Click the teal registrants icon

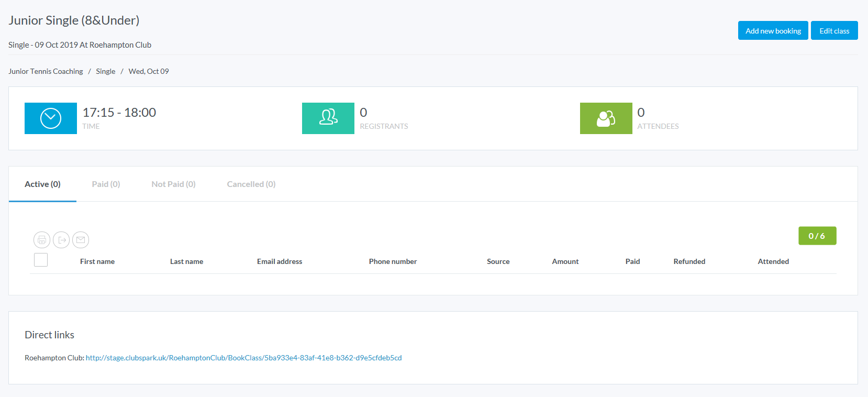pos(328,118)
